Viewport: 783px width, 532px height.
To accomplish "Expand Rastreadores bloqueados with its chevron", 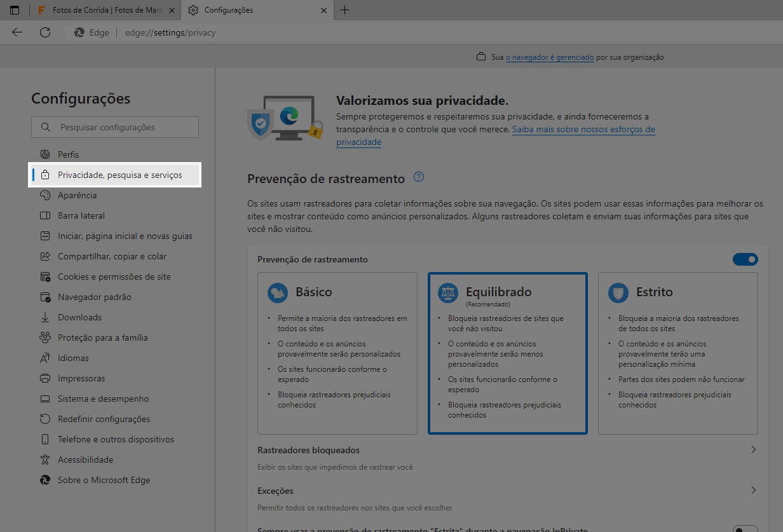I will (x=753, y=449).
